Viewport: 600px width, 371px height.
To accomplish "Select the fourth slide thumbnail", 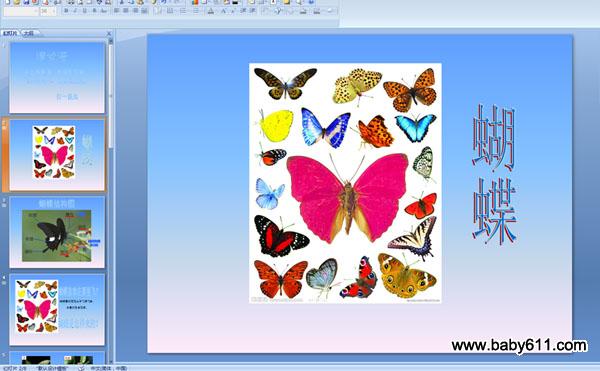I will coord(57,309).
